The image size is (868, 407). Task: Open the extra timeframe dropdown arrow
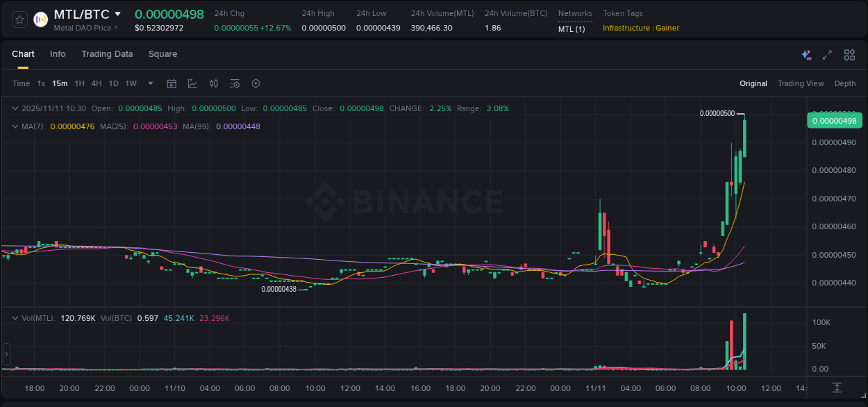(150, 83)
